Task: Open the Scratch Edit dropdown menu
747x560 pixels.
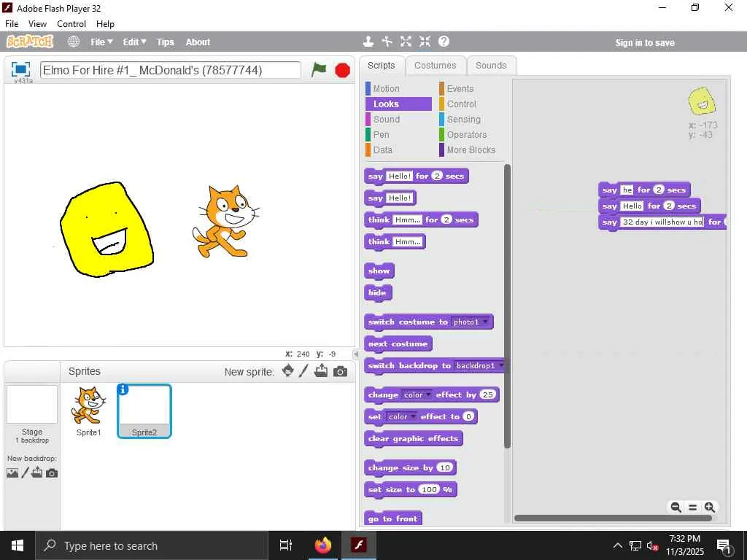Action: coord(134,42)
